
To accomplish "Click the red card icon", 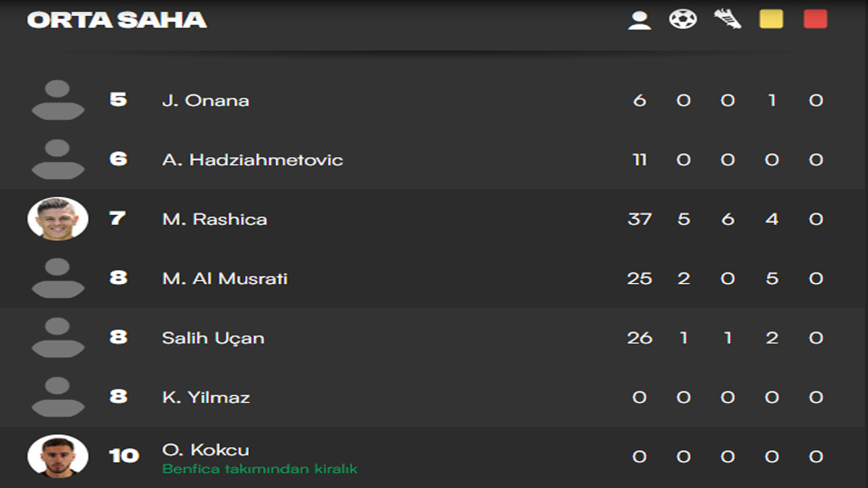I will 815,19.
